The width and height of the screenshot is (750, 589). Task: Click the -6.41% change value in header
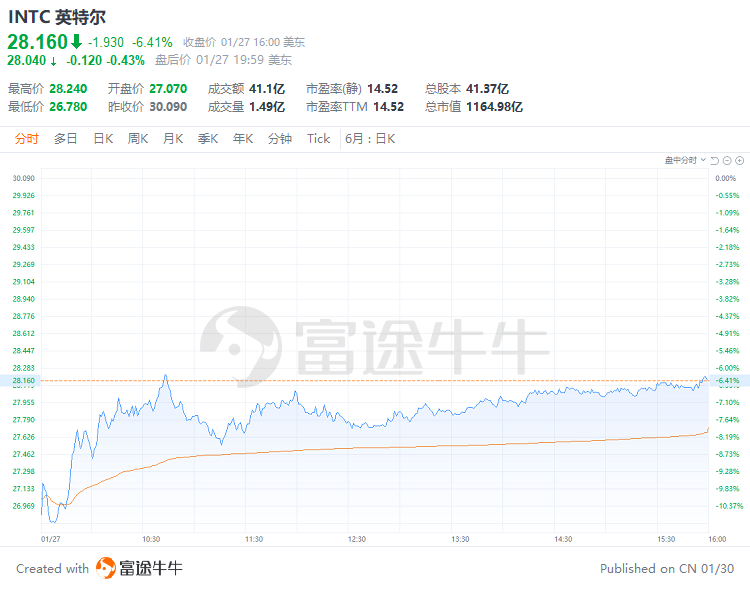point(153,43)
